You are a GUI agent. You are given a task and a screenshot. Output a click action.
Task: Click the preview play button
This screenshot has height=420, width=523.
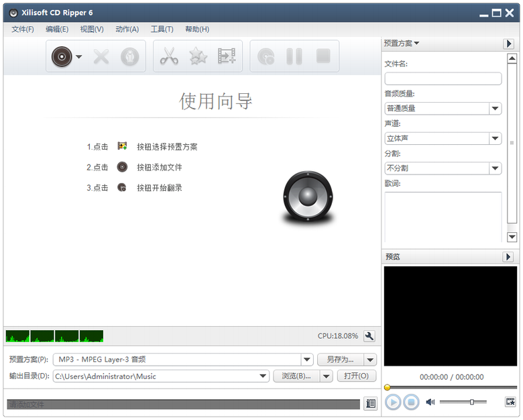click(393, 402)
